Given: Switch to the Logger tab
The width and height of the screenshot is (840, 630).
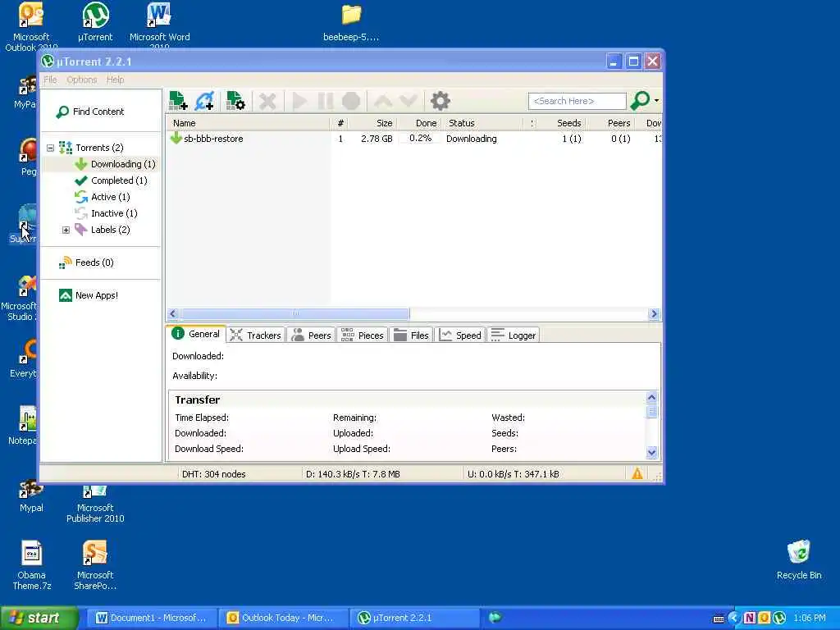Looking at the screenshot, I should pyautogui.click(x=514, y=336).
